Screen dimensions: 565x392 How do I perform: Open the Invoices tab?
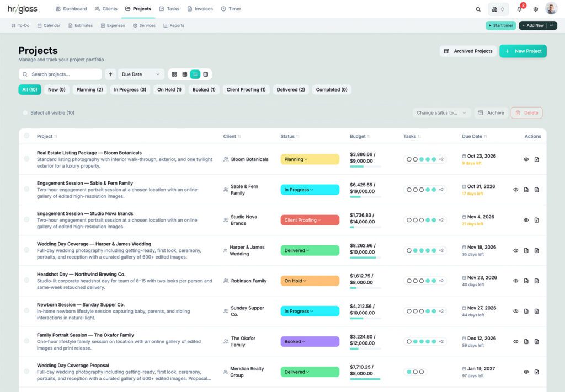[200, 9]
